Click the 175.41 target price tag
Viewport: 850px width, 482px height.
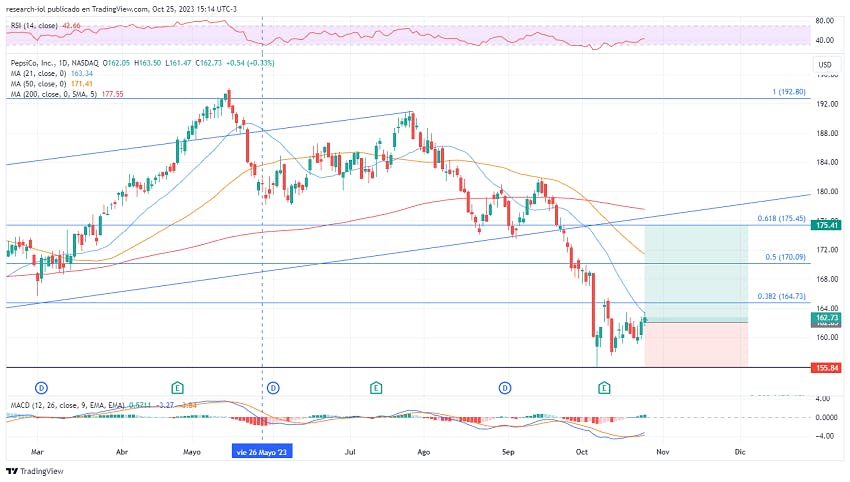(826, 225)
